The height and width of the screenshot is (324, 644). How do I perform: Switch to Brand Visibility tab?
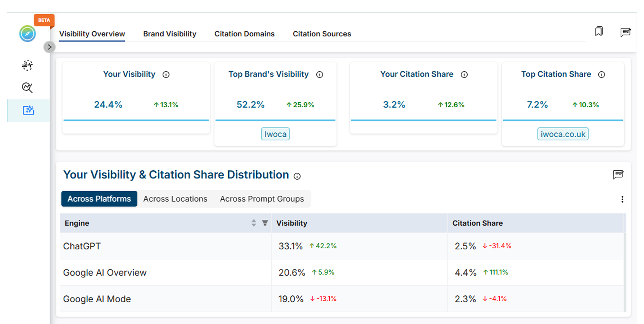click(x=170, y=34)
